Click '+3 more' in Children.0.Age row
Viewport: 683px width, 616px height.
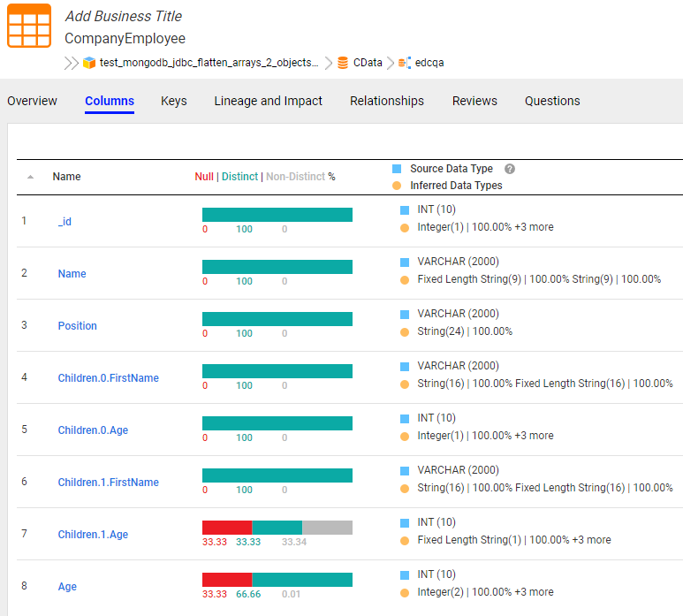534,436
